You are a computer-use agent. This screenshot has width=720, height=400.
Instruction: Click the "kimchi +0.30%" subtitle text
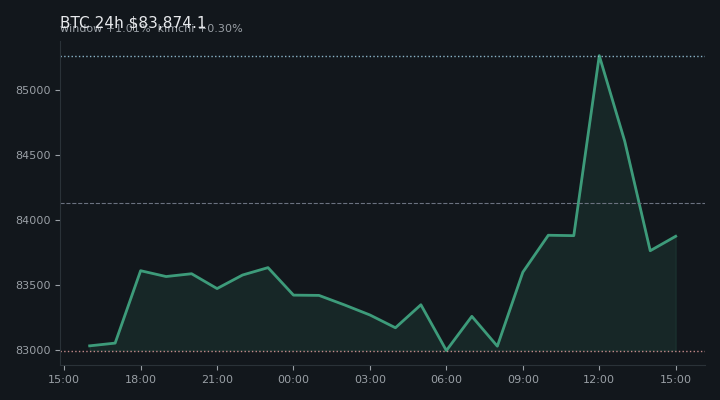click(x=200, y=28)
